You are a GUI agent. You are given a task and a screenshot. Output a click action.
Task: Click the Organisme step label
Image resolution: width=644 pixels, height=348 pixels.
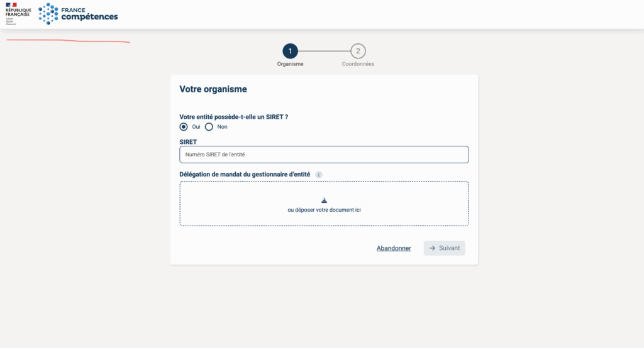point(291,64)
